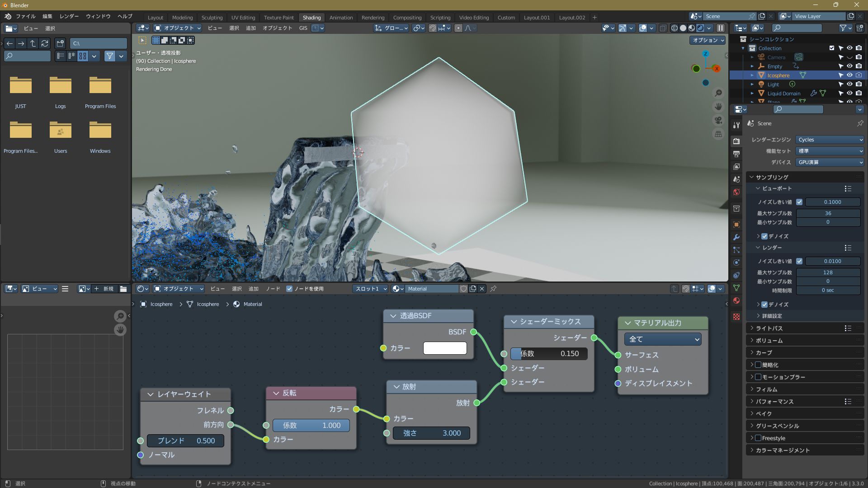The height and width of the screenshot is (488, 868).
Task: Click the white color swatch in 透過BSDF node
Action: tap(445, 348)
